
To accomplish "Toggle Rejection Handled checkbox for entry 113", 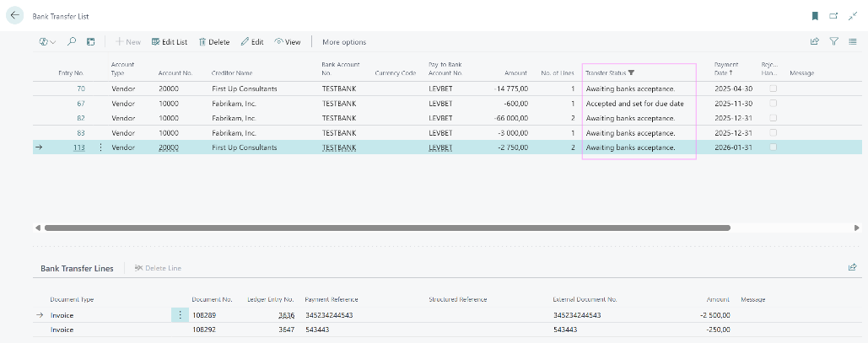I will pos(773,147).
